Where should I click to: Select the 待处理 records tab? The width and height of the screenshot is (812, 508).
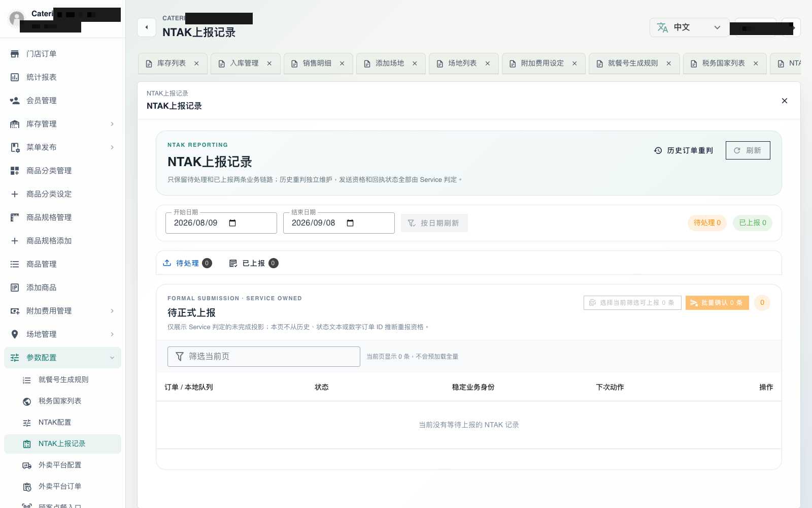[187, 263]
